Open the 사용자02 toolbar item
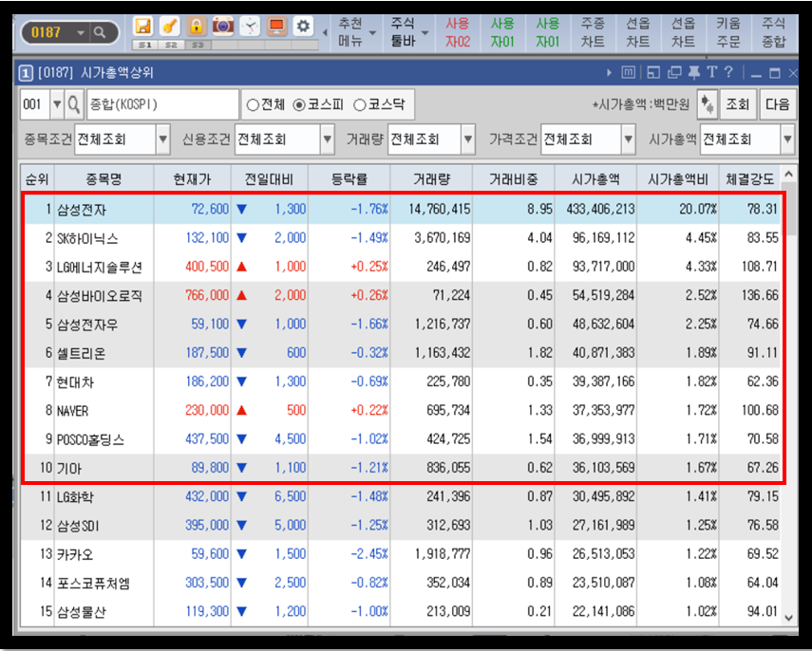812x651 pixels. [x=458, y=32]
